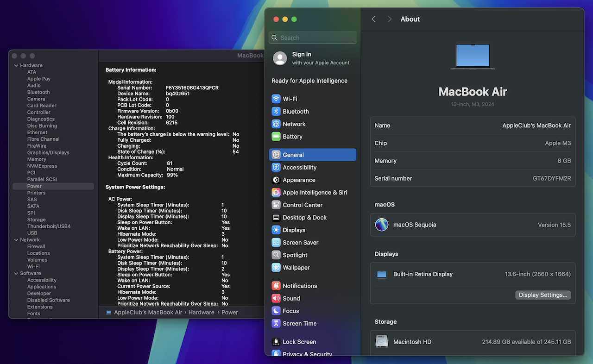Click the Bluetooth icon in System Settings

pyautogui.click(x=276, y=112)
